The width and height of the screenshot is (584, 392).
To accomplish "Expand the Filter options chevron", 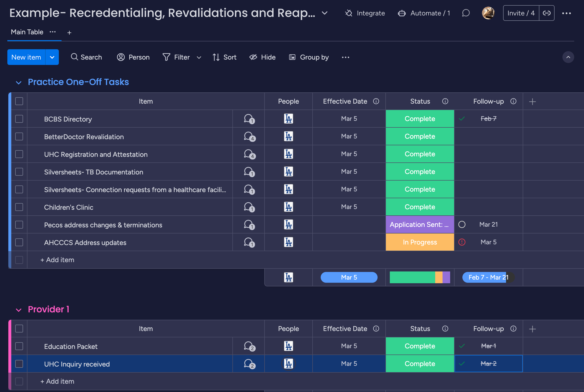I will 199,58.
